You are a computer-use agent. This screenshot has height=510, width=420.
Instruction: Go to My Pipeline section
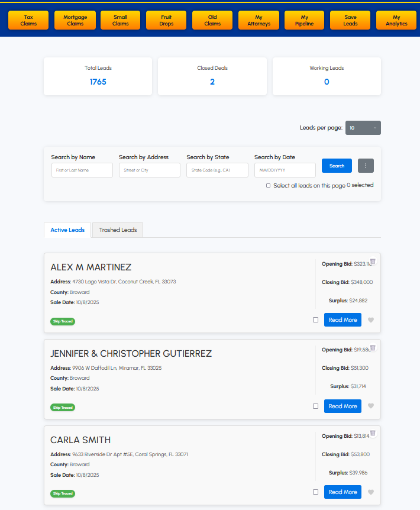point(305,21)
